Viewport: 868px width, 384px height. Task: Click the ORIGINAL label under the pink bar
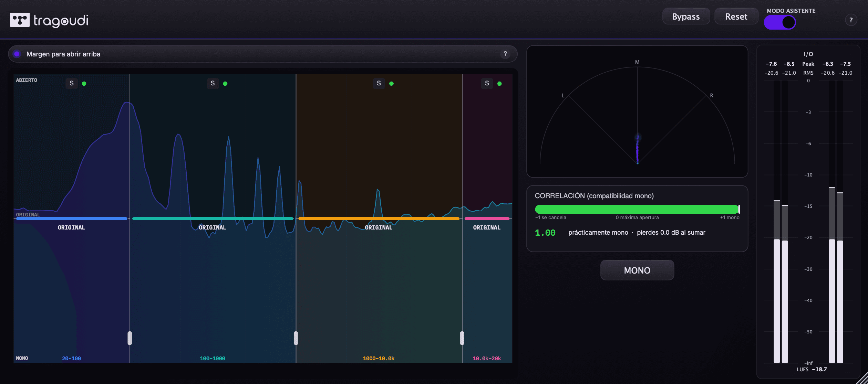point(487,227)
